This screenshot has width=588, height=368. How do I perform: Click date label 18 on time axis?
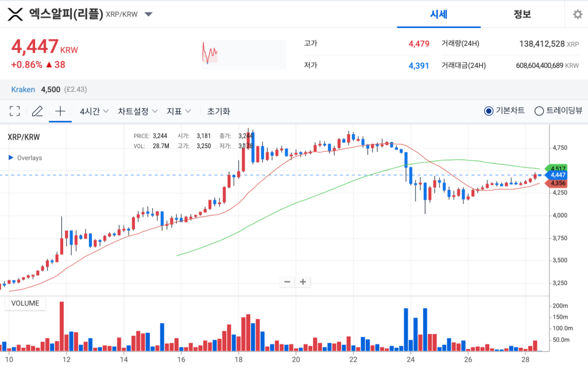(x=238, y=360)
